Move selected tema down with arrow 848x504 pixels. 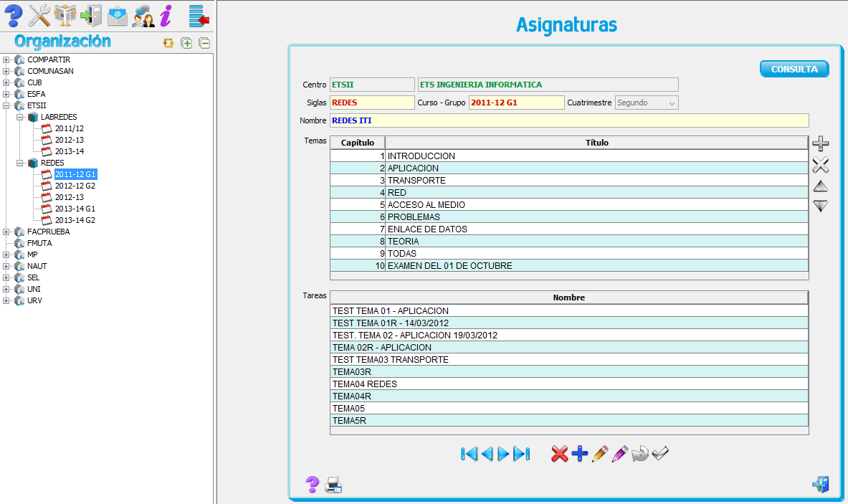[x=821, y=206]
